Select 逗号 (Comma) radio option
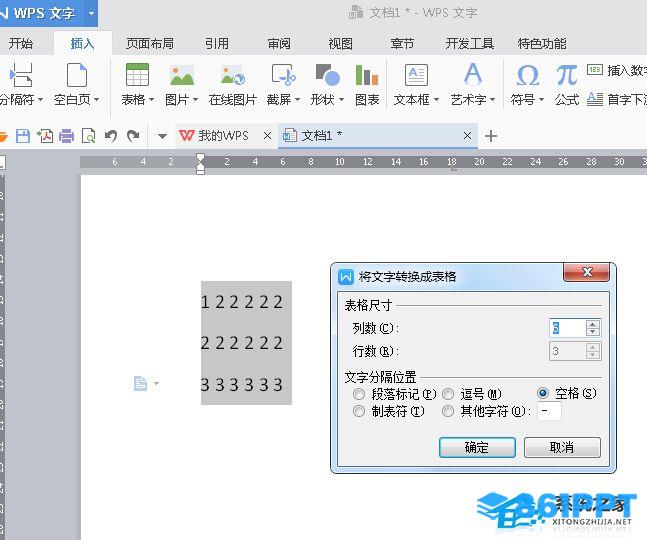Image resolution: width=647 pixels, height=540 pixels. point(448,394)
